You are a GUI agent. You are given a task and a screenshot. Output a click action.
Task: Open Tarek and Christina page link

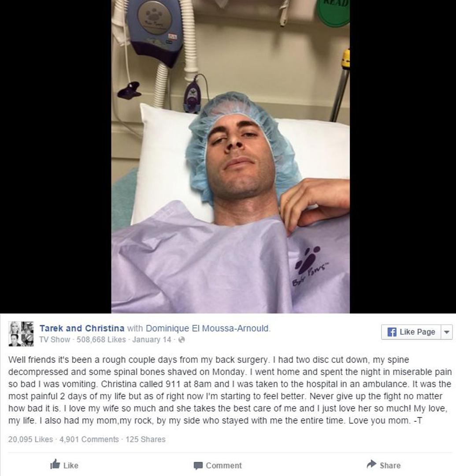pos(82,328)
